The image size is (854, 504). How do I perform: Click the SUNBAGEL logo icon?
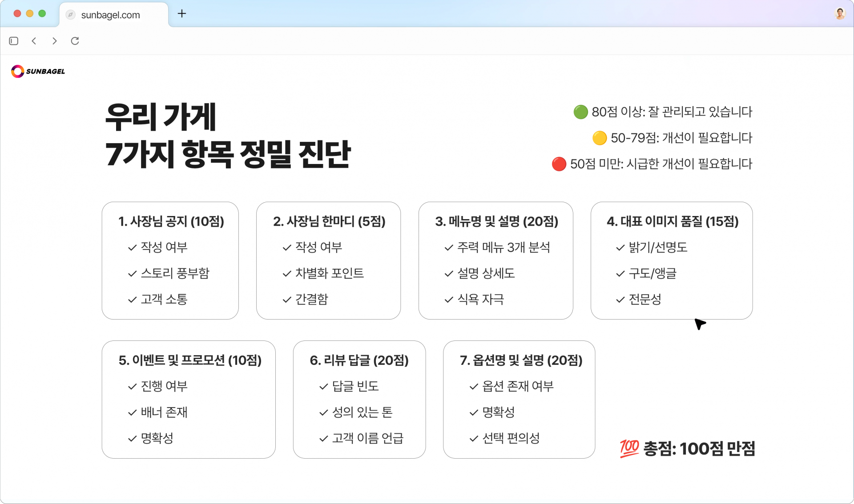pyautogui.click(x=17, y=71)
